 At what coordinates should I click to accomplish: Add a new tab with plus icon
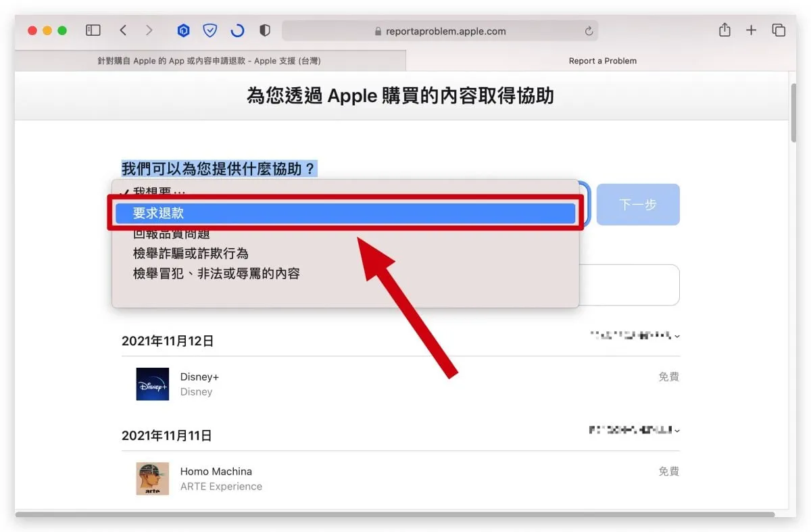pos(751,30)
